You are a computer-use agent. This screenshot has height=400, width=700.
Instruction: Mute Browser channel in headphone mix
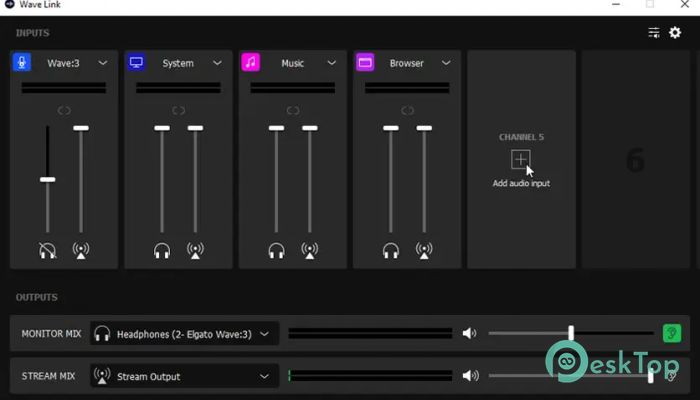pyautogui.click(x=391, y=250)
